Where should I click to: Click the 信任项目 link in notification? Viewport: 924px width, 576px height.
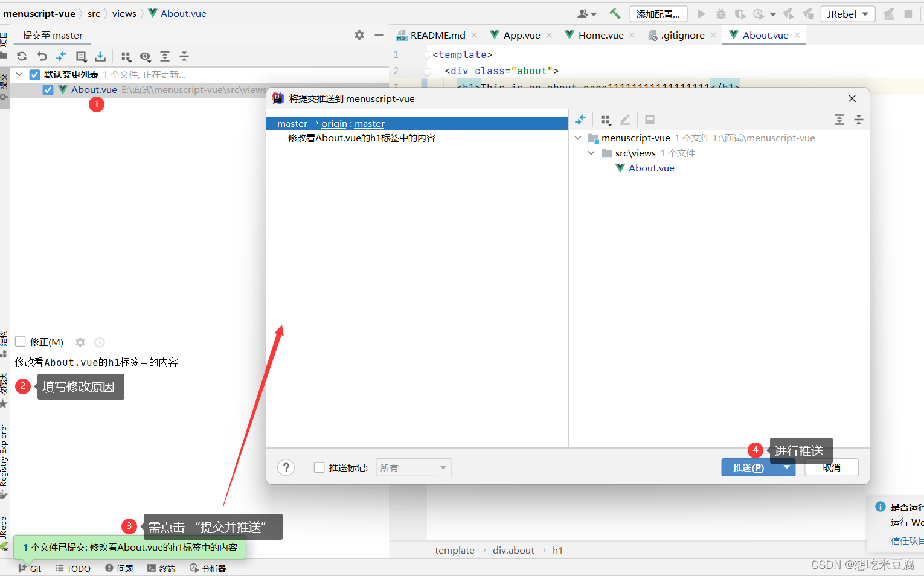[x=906, y=540]
